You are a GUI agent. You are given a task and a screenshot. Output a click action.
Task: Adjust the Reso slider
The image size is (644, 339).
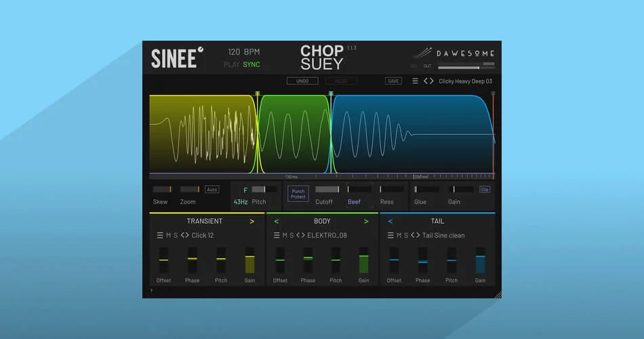click(391, 189)
